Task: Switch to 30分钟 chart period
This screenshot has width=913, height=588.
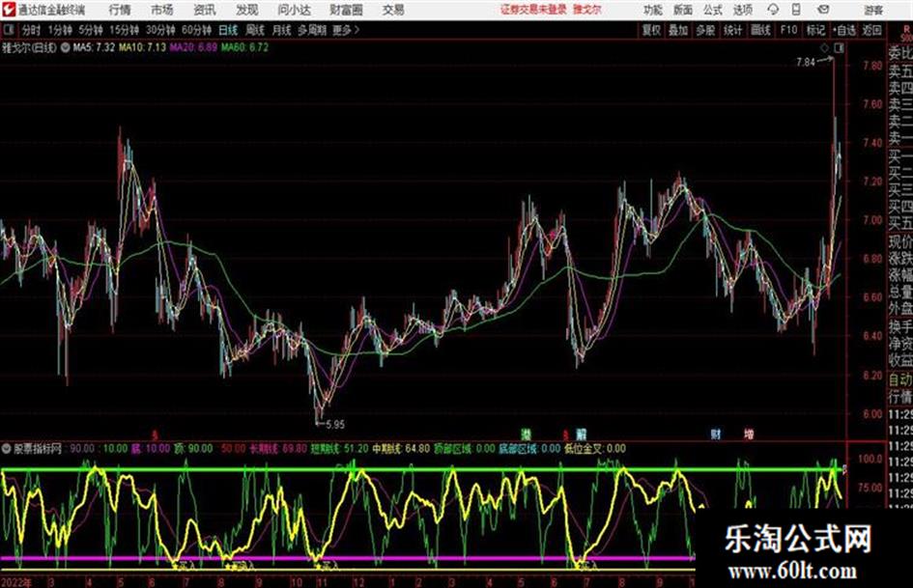Action: (x=160, y=30)
